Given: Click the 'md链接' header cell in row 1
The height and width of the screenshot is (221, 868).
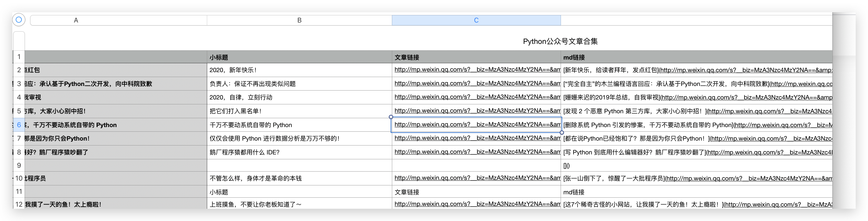Looking at the screenshot, I should (x=574, y=57).
